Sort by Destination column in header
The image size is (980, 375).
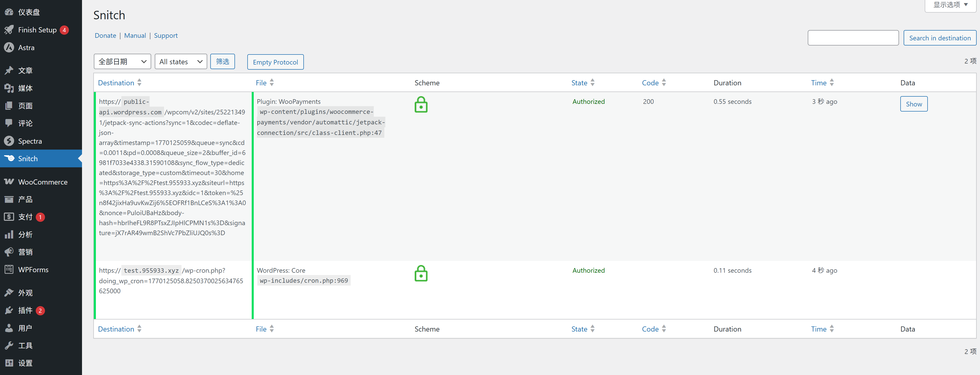(x=116, y=83)
